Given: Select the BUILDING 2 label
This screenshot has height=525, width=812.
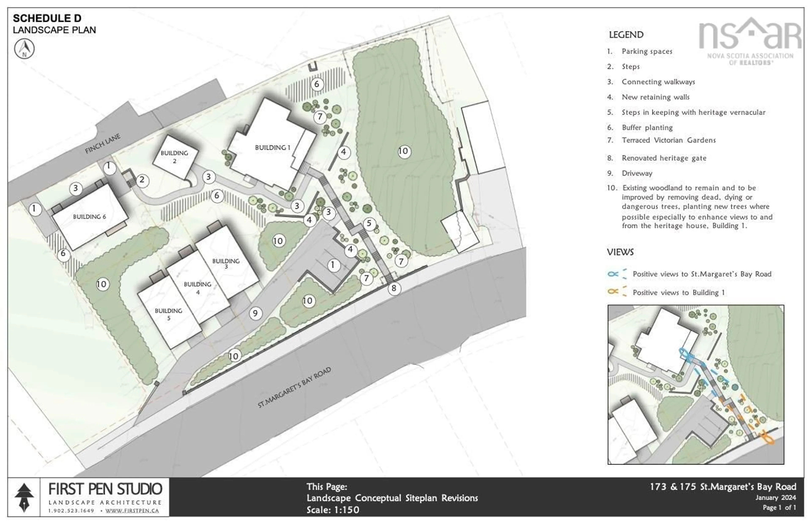Looking at the screenshot, I should [174, 157].
